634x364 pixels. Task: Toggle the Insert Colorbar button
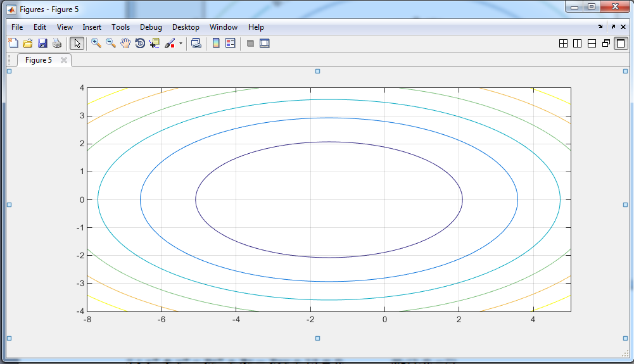(x=216, y=44)
